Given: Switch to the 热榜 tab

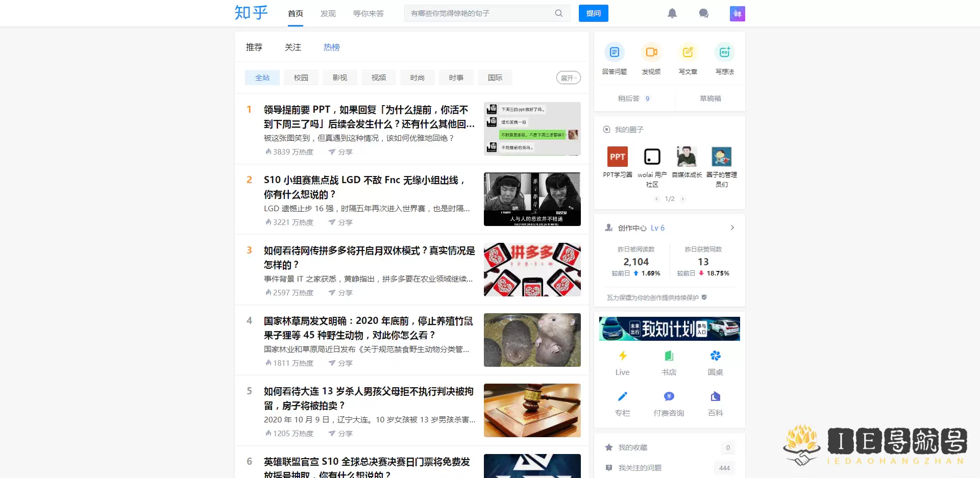Looking at the screenshot, I should (331, 47).
